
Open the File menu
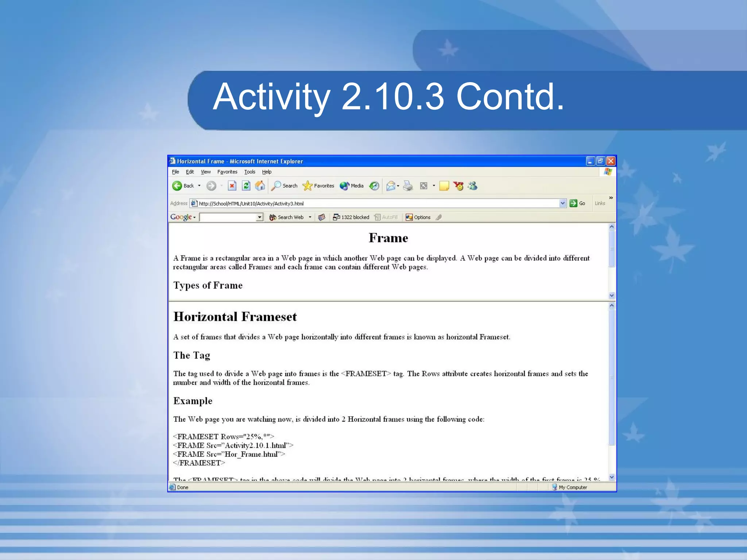[175, 172]
